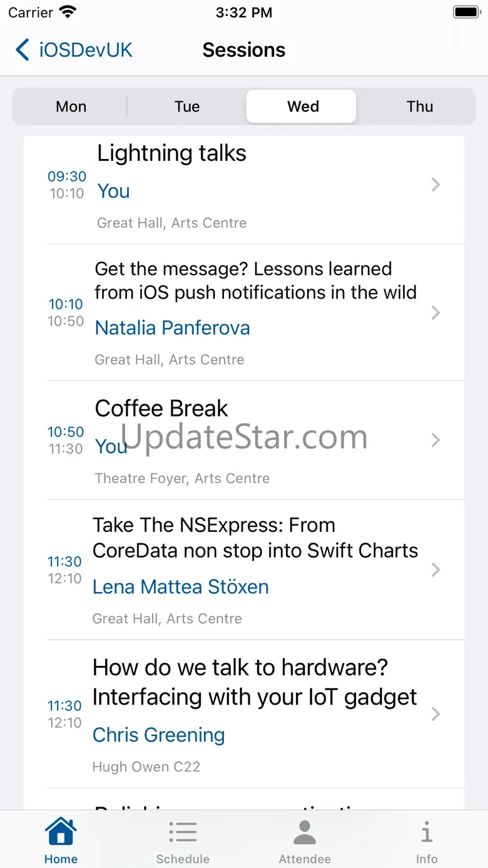Check the battery icon in status bar
The image size is (488, 868).
(x=466, y=12)
